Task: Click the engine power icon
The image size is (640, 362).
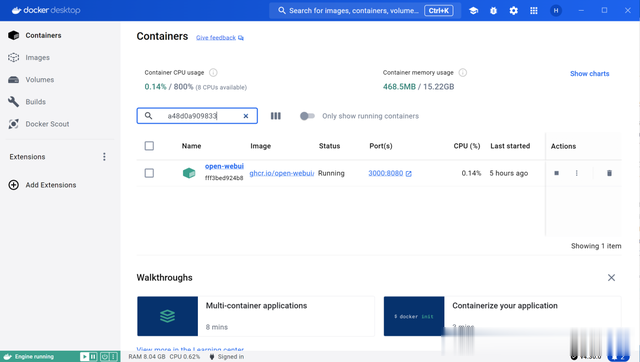Action: click(x=104, y=357)
